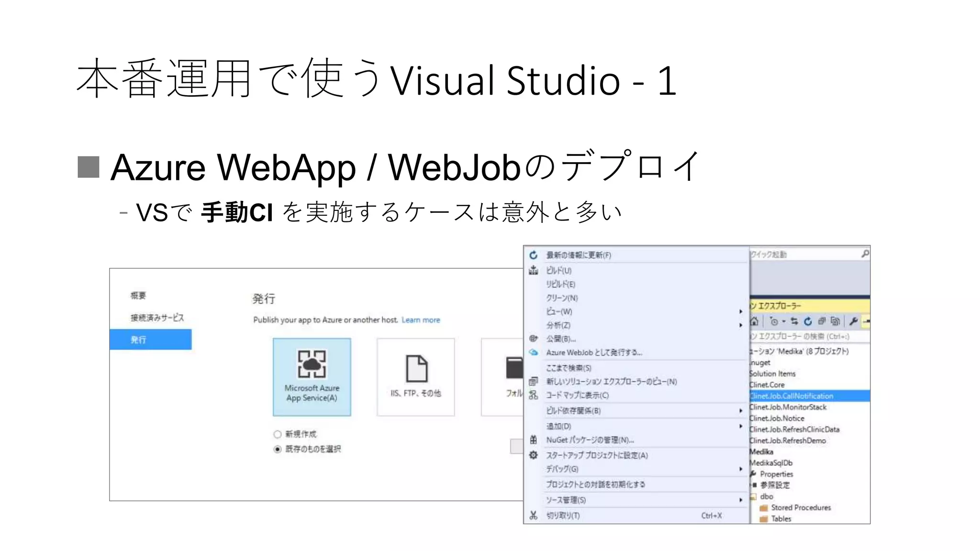Screen dimensions: 980x551
Task: Select the Microsoft Azure App Service publish target
Action: pyautogui.click(x=312, y=377)
